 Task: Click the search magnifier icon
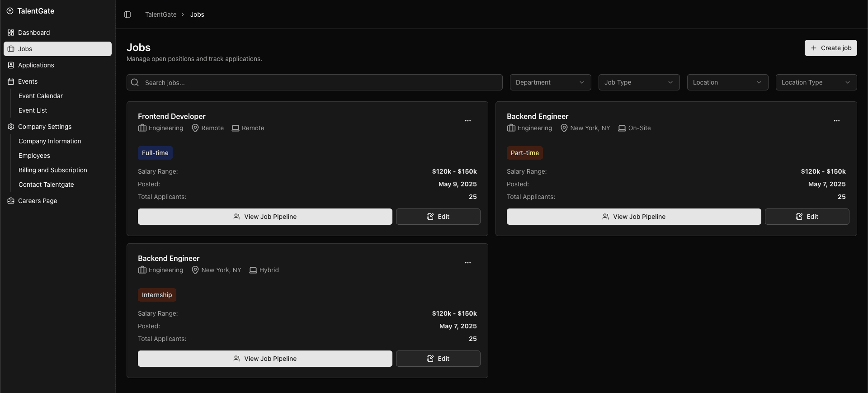click(135, 82)
